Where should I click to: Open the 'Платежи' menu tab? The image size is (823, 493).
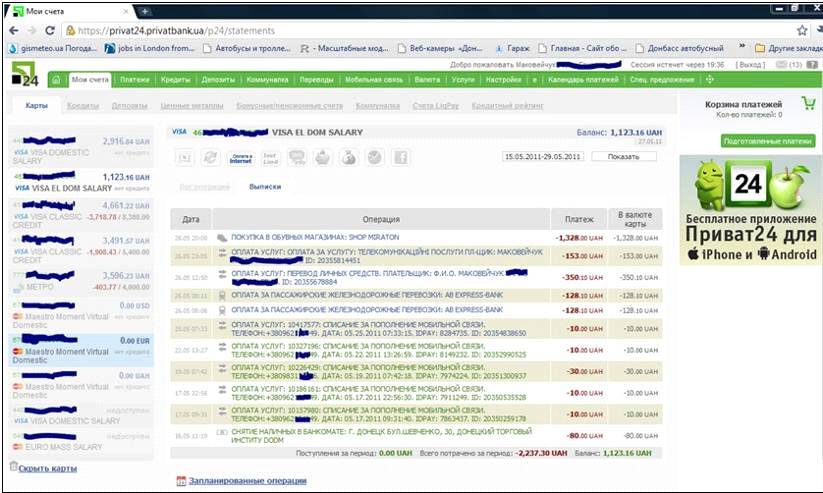click(135, 79)
